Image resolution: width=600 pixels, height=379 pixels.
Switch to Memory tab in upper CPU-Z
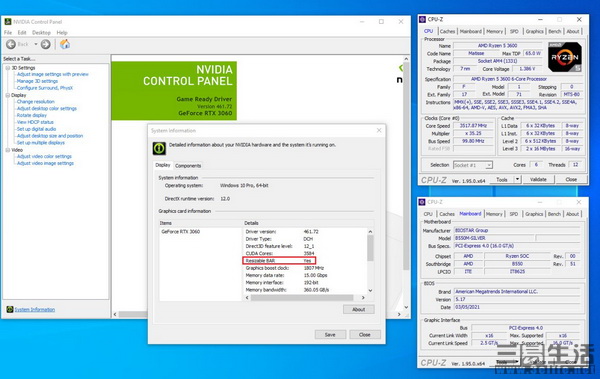tap(494, 31)
